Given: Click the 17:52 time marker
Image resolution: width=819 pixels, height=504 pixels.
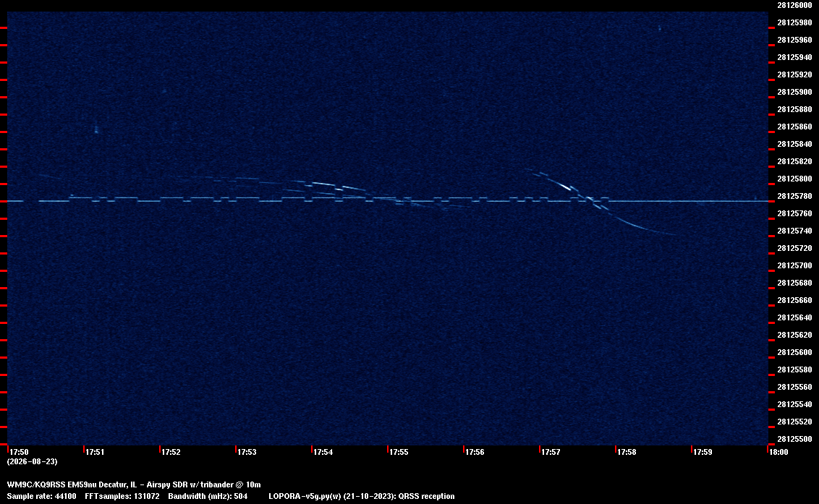Looking at the screenshot, I should [171, 452].
